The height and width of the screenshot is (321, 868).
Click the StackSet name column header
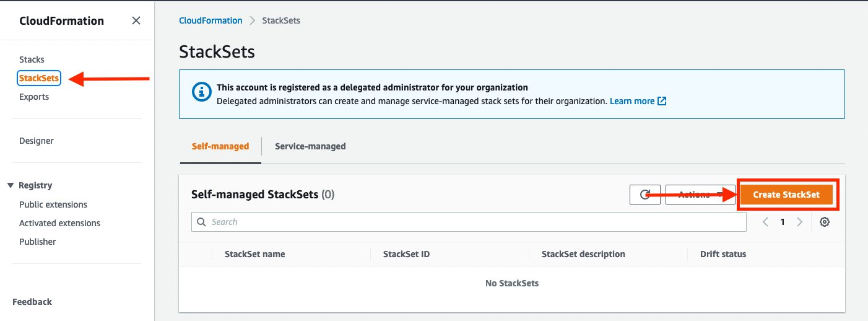click(255, 254)
